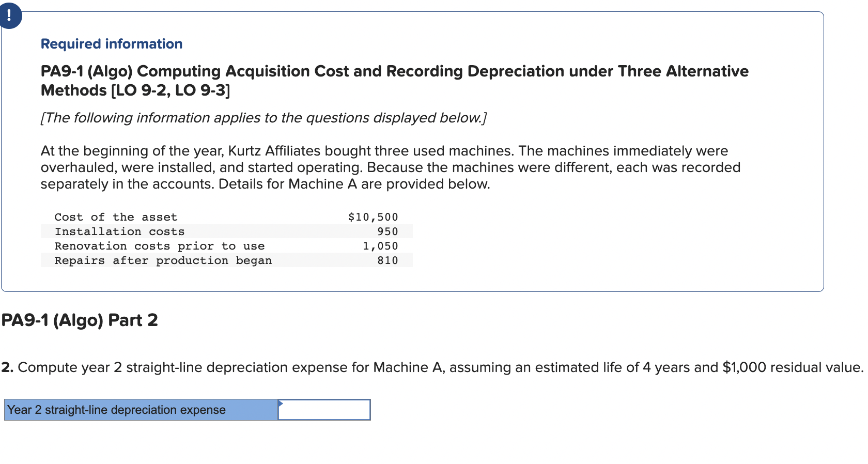Click the blue exclamation alert icon
868x464 pixels.
pos(10,16)
